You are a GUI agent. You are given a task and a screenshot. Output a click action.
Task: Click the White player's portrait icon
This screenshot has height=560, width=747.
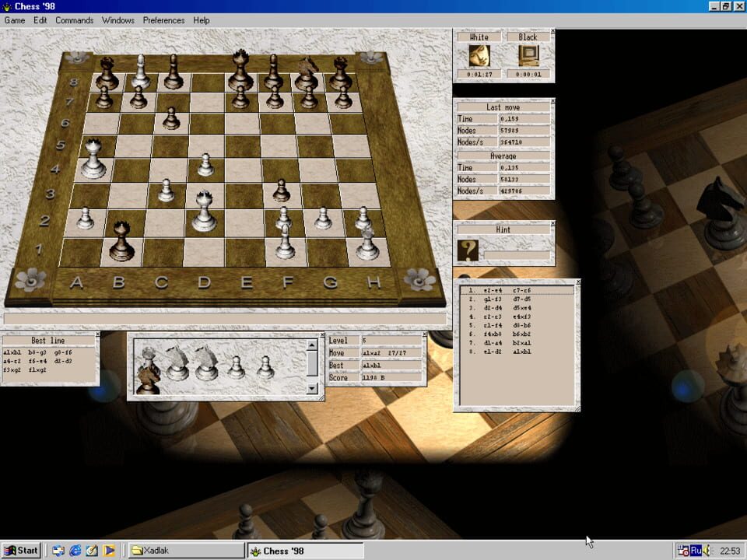480,54
